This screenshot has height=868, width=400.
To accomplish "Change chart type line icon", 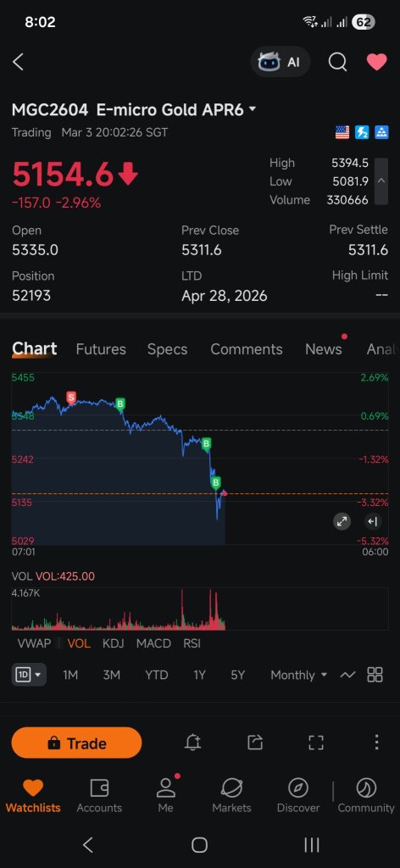I will [x=347, y=675].
